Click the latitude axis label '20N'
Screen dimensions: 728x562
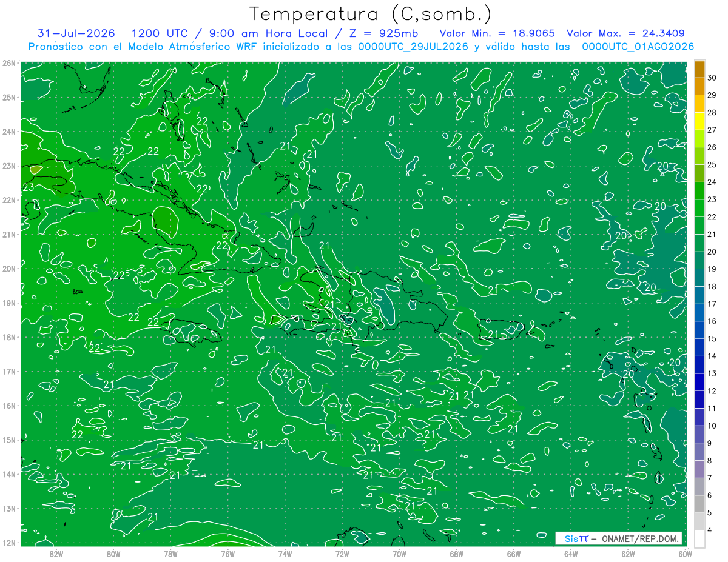point(9,268)
